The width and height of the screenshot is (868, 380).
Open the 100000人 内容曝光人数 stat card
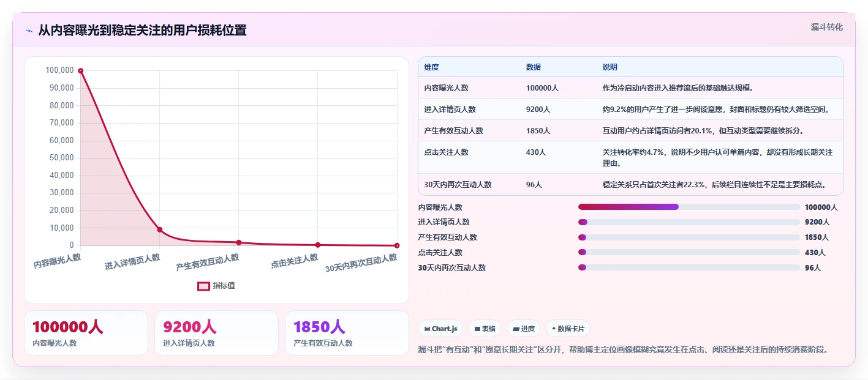coord(86,333)
